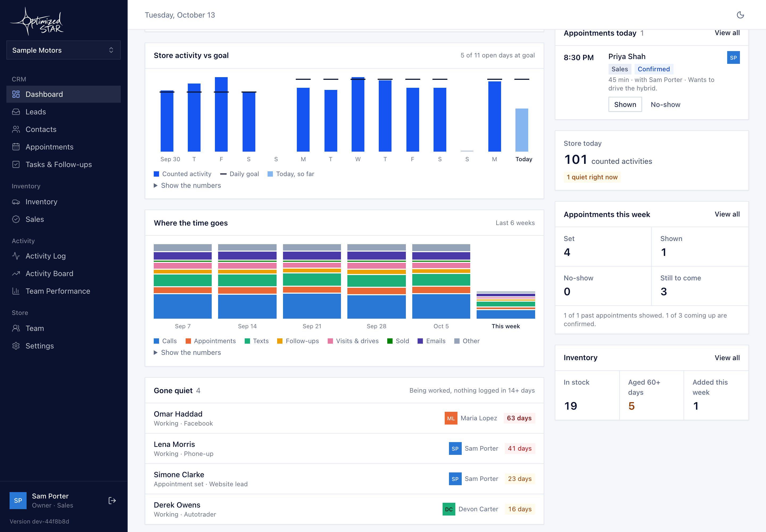Mark Priya Shah appointment as No-show

tap(665, 105)
